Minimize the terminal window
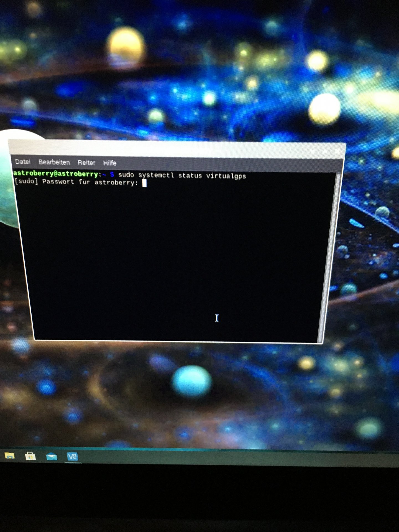Image resolution: width=399 pixels, height=532 pixels. point(313,151)
